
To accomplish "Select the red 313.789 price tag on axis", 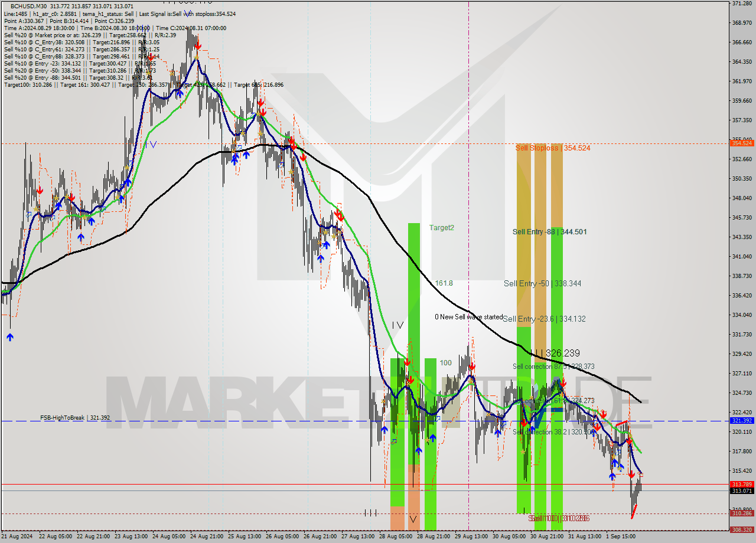I will pos(741,484).
